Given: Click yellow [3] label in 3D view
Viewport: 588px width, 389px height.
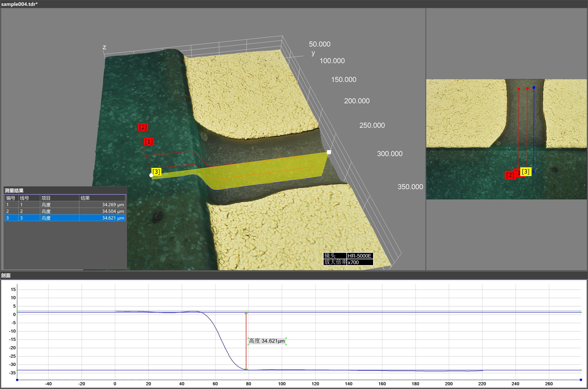Looking at the screenshot, I should pyautogui.click(x=156, y=172).
